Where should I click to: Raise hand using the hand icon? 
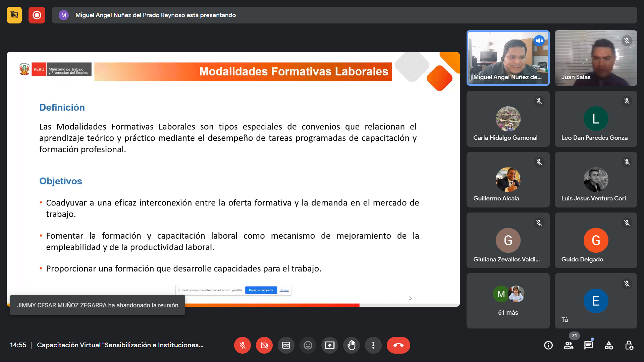pyautogui.click(x=352, y=345)
